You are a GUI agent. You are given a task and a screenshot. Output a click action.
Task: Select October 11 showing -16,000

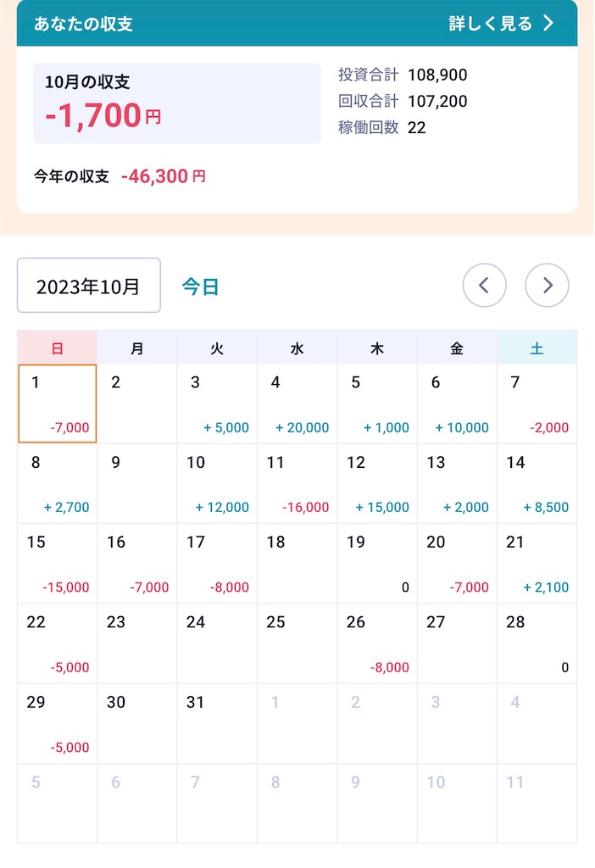pyautogui.click(x=297, y=484)
